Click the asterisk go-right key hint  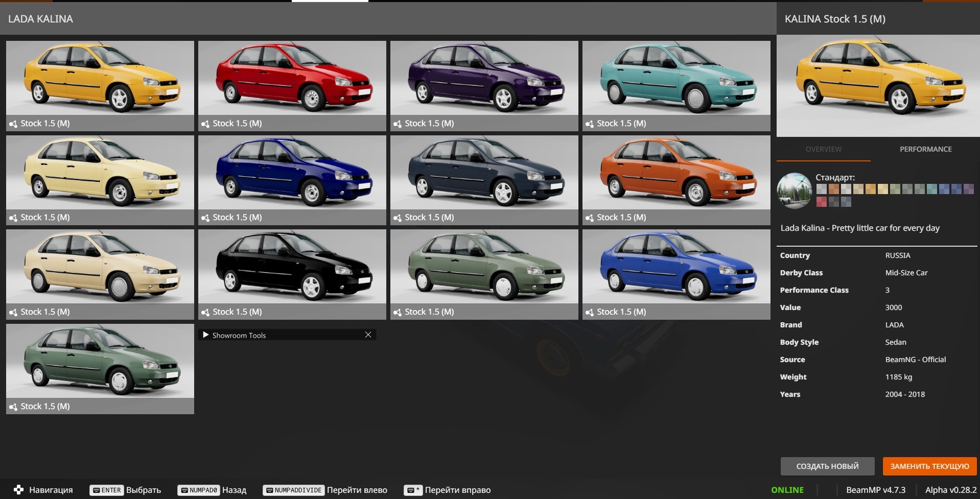(413, 490)
